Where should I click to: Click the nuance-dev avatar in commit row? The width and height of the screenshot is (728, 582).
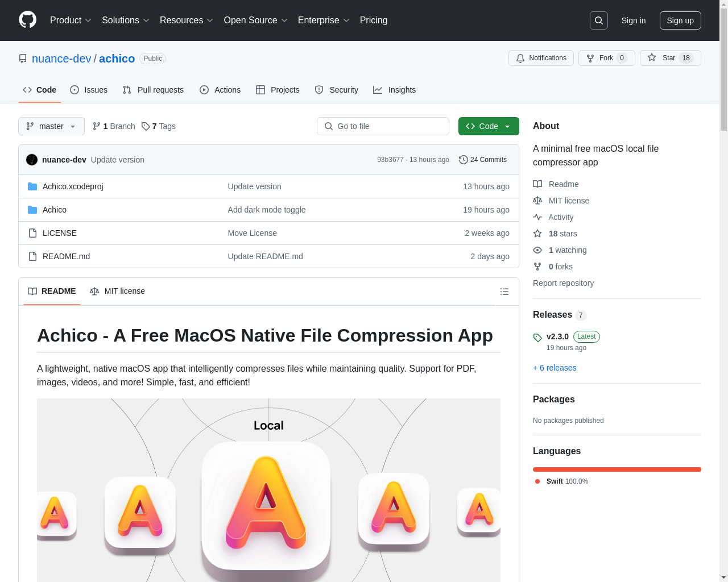(32, 160)
